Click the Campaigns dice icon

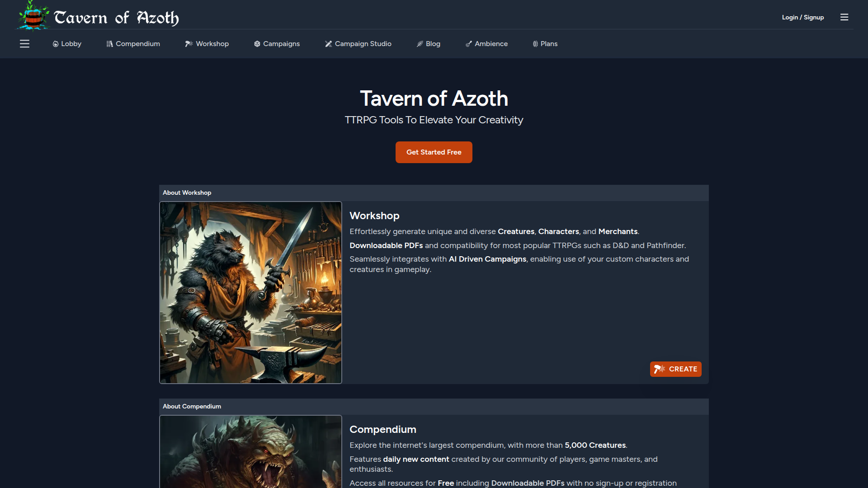point(257,44)
